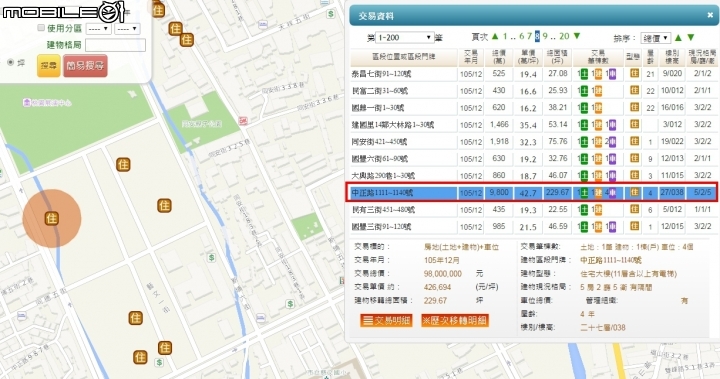Select the highlighted row 中正路1111~1140號
This screenshot has width=720, height=379.
(x=533, y=192)
